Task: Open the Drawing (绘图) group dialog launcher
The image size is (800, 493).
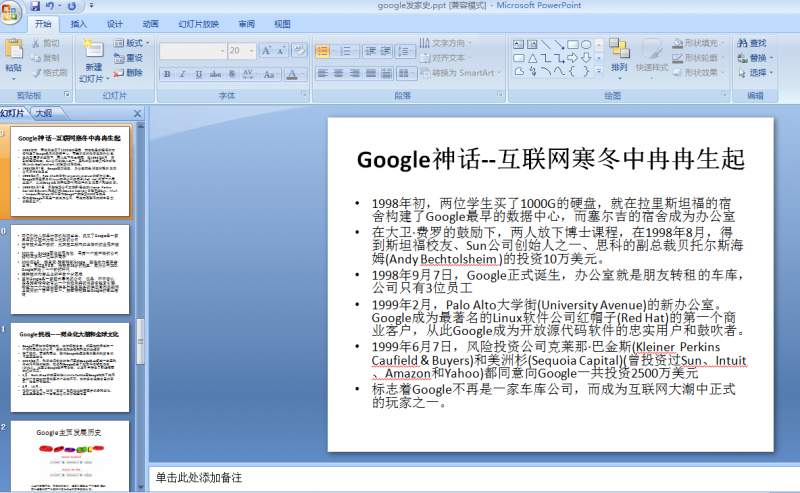Action: coord(723,94)
